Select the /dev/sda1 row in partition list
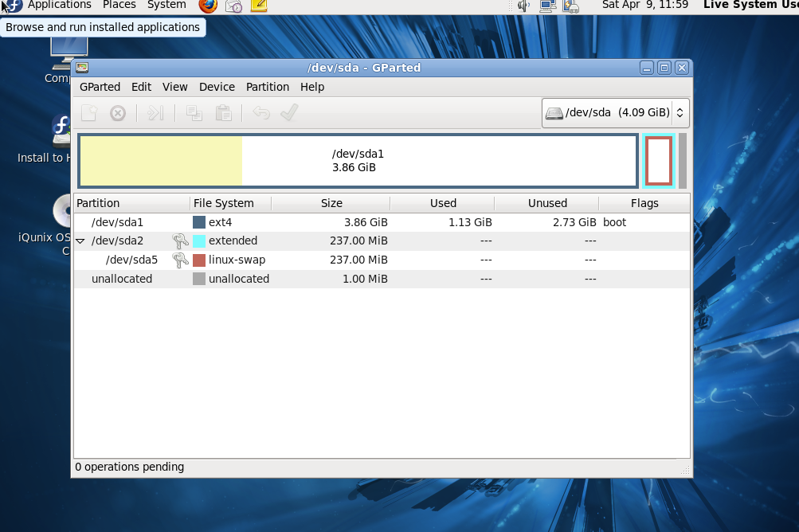Image resolution: width=799 pixels, height=532 pixels. 382,223
